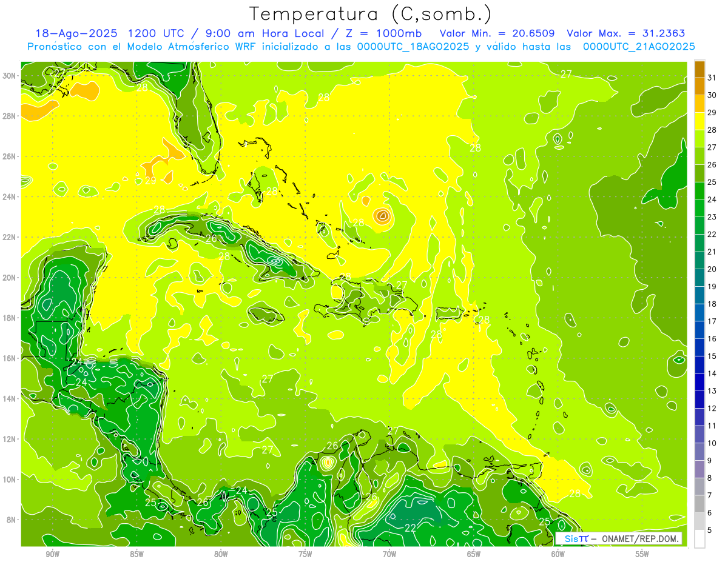Viewport: 728px width, 562px height.
Task: Click 'Valor Min. = 20.6509' text
Action: pos(498,33)
